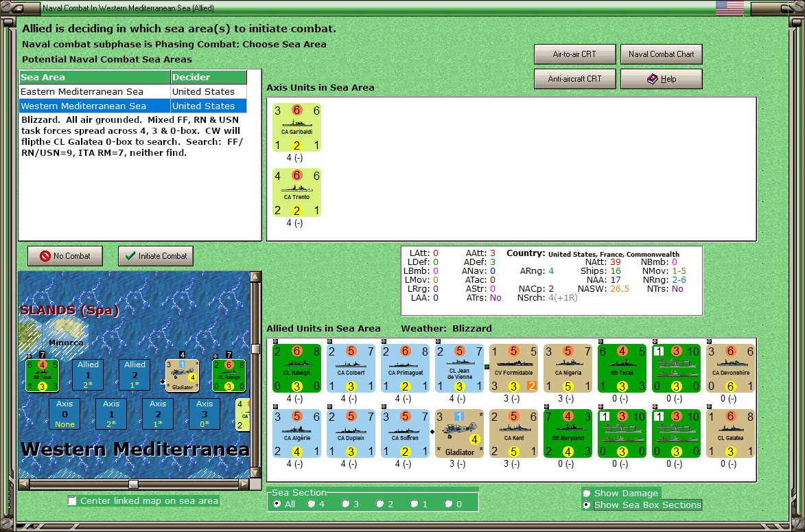Select the CA Dupleix ship counter
805x532 pixels.
(x=351, y=433)
